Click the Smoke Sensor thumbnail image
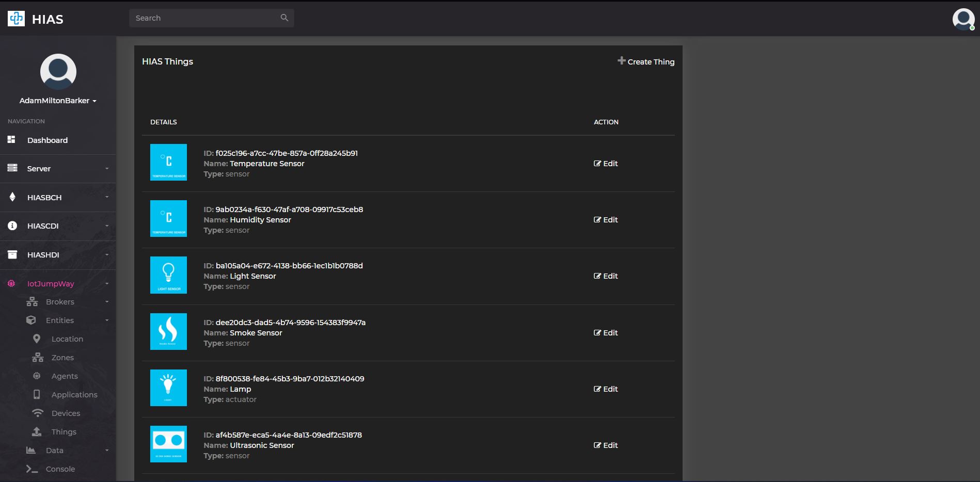This screenshot has height=482, width=980. (168, 331)
